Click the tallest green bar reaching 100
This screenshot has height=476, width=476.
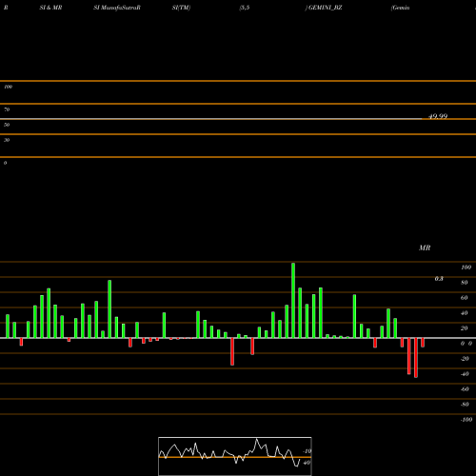pos(293,300)
